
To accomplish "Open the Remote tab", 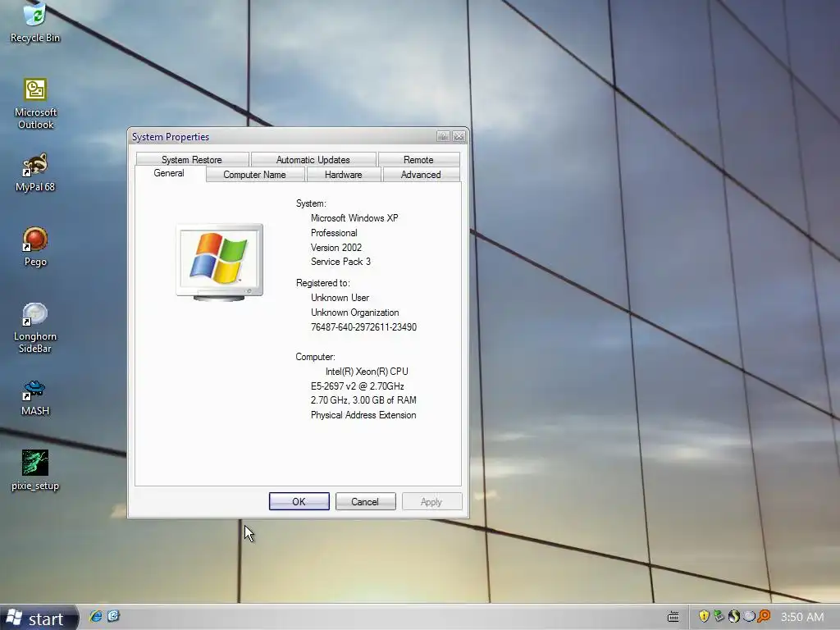I will (418, 160).
